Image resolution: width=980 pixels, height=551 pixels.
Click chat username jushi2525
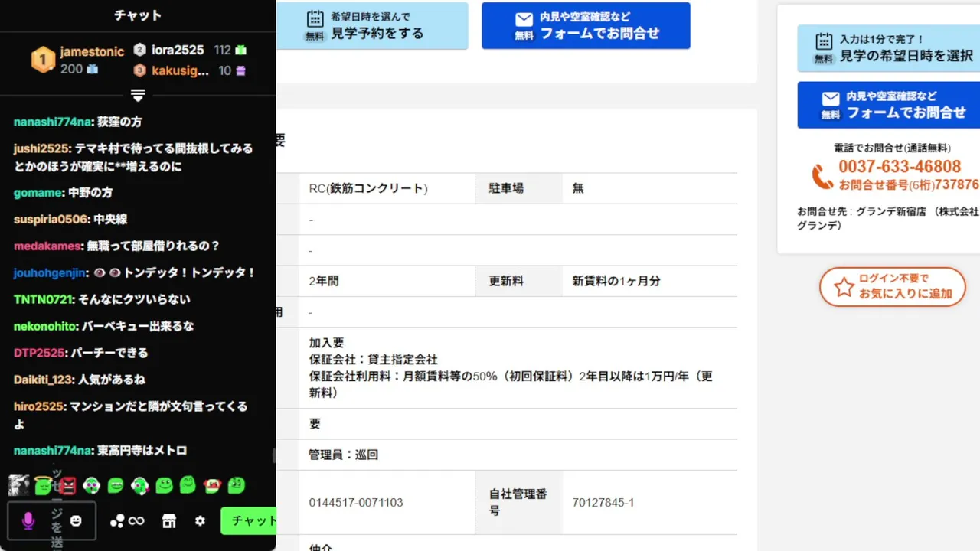pyautogui.click(x=41, y=148)
